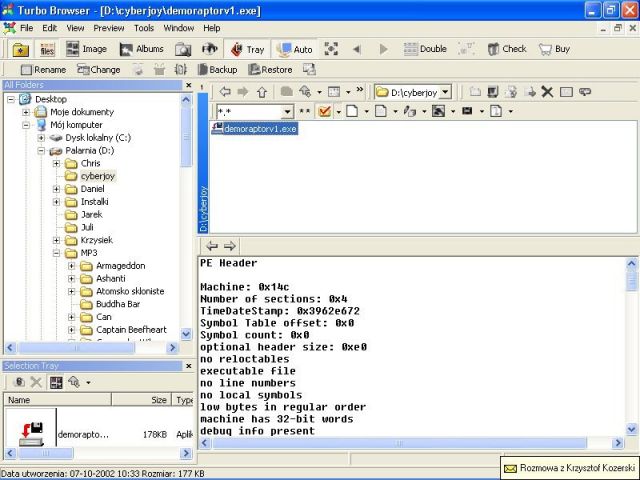Toggle the orange checkmark filter button

click(x=324, y=111)
